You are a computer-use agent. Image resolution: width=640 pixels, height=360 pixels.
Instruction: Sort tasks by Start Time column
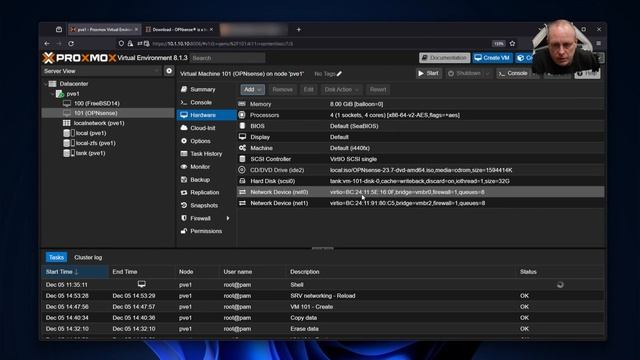[75, 272]
